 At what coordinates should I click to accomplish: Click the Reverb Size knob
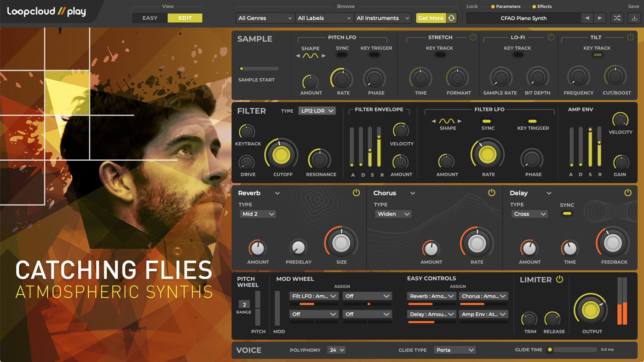coord(341,243)
